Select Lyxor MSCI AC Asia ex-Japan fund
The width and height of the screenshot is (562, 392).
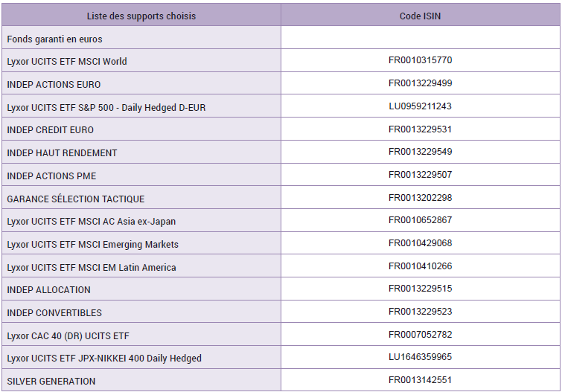(x=92, y=222)
